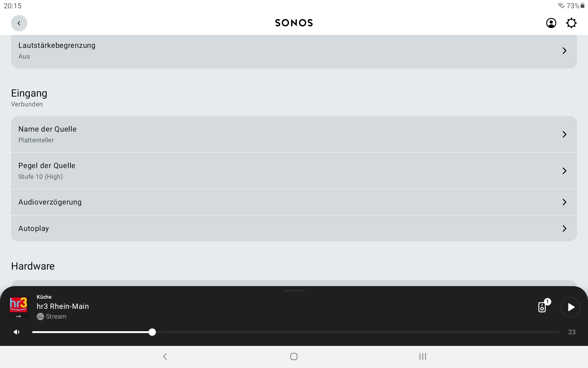This screenshot has height=368, width=588.
Task: Open the settings gear icon
Action: coord(571,23)
